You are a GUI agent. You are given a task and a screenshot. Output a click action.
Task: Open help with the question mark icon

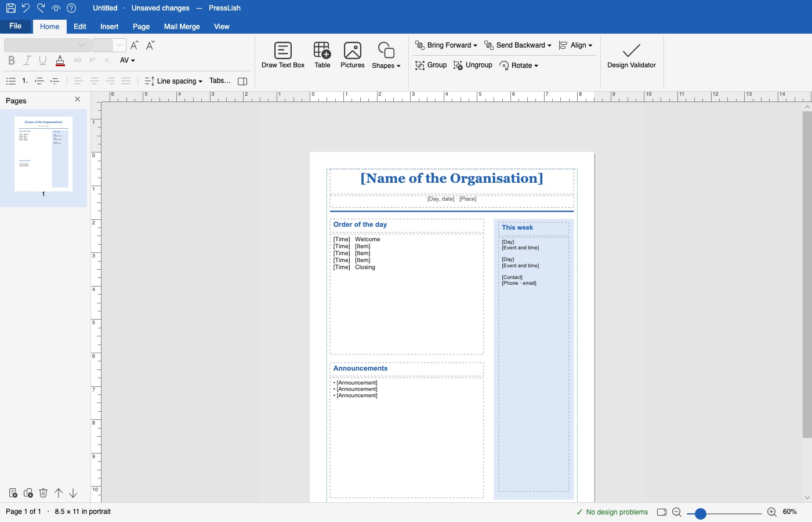(71, 8)
